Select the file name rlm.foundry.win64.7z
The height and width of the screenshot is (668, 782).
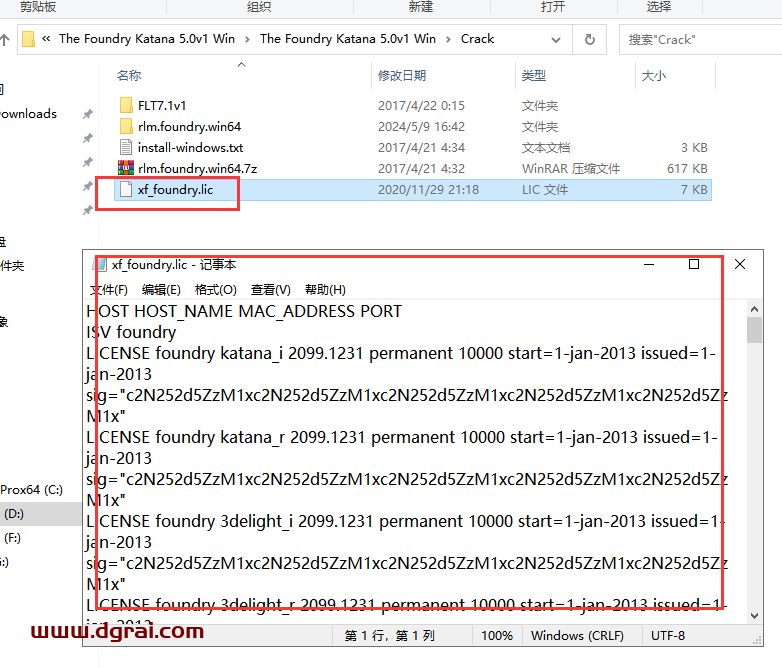point(197,169)
